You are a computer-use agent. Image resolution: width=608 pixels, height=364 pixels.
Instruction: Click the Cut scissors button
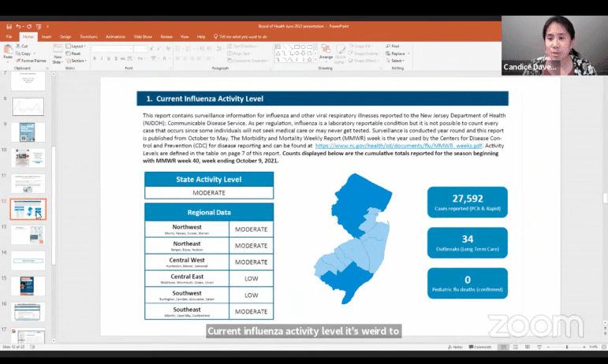point(22,46)
